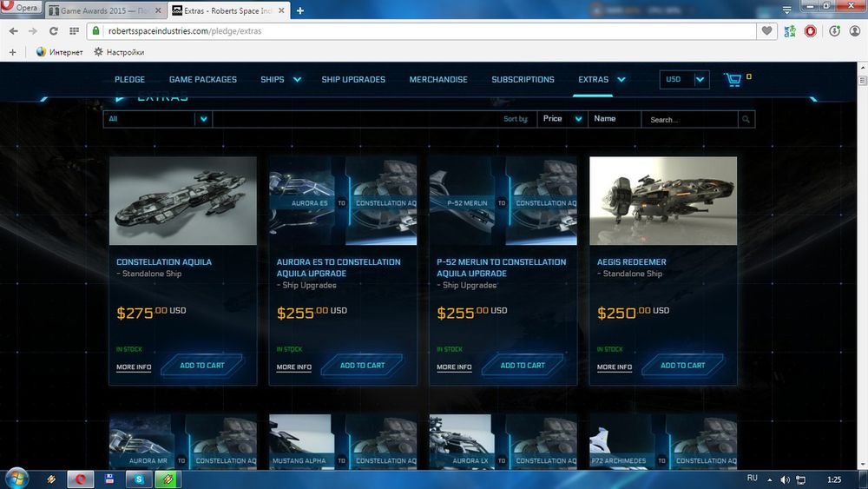Sort items by Name

604,118
